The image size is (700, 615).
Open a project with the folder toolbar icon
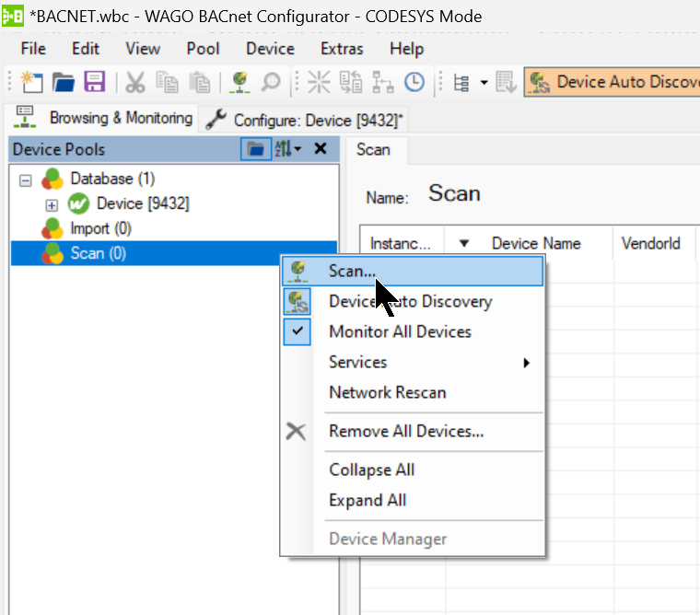pyautogui.click(x=63, y=82)
